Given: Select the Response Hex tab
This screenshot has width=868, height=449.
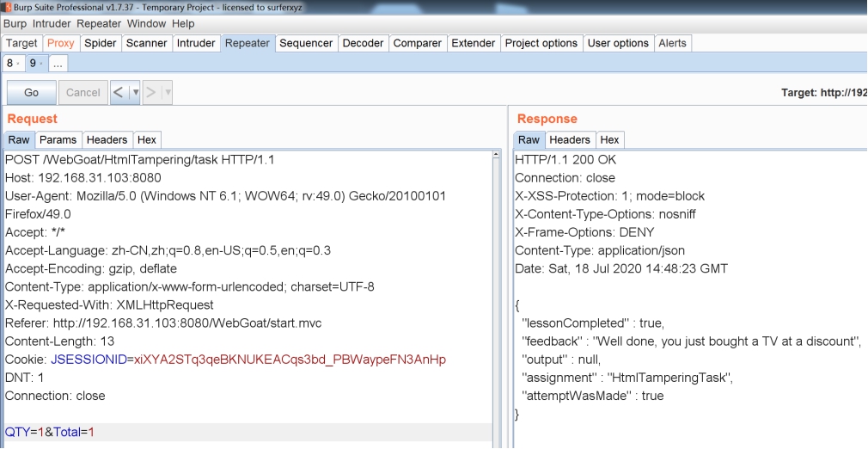Looking at the screenshot, I should [x=609, y=139].
